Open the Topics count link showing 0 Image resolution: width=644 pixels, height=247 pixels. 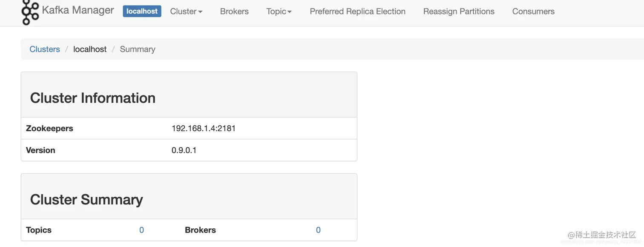tap(141, 230)
